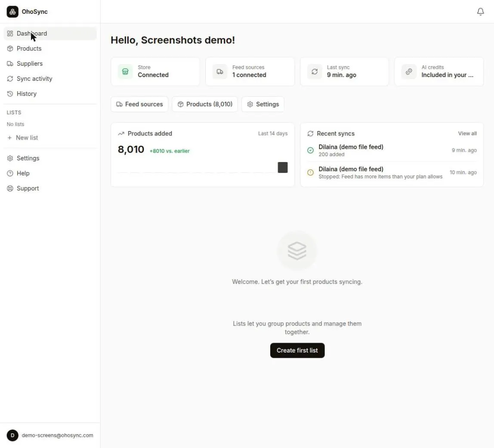Click the Support lifebuoy icon in sidebar
This screenshot has height=448, width=494.
pyautogui.click(x=10, y=188)
